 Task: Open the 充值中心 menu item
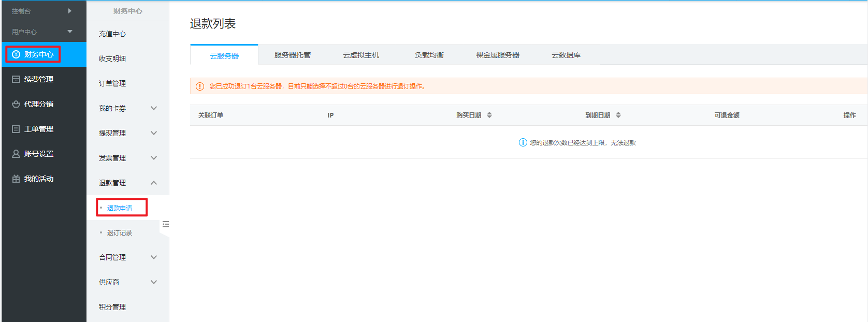(x=112, y=34)
